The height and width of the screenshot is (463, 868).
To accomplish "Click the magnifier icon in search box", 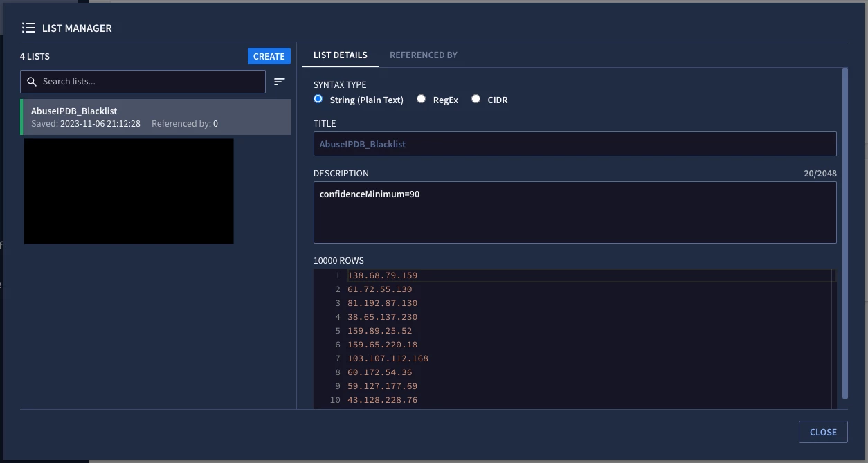I will click(32, 82).
